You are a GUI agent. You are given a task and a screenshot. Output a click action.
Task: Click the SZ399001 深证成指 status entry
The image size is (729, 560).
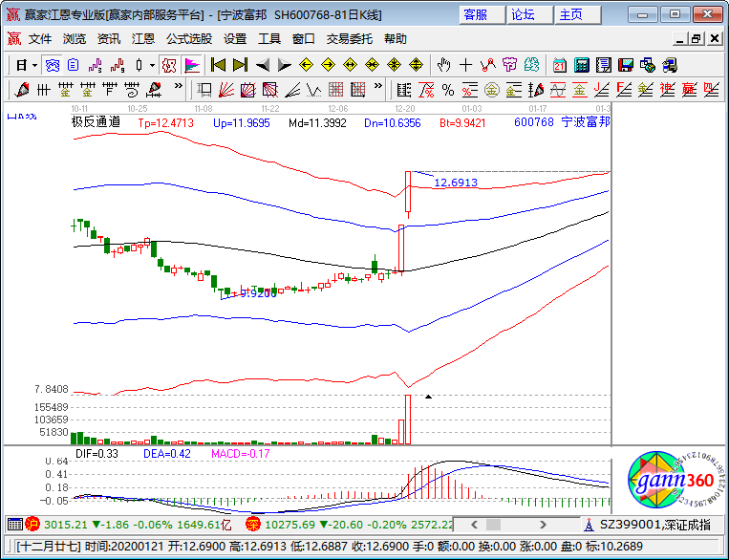[654, 525]
